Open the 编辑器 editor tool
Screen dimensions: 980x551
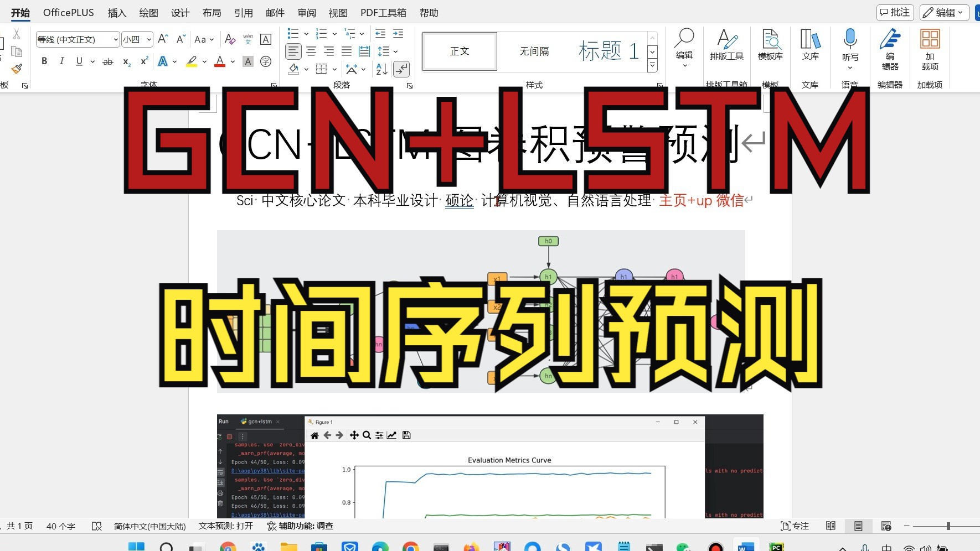[890, 50]
